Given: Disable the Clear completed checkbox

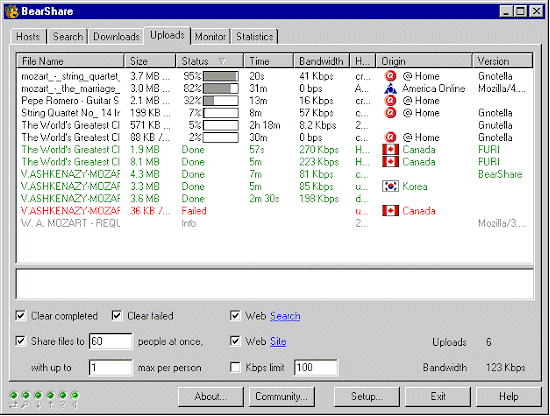Looking at the screenshot, I should point(21,316).
